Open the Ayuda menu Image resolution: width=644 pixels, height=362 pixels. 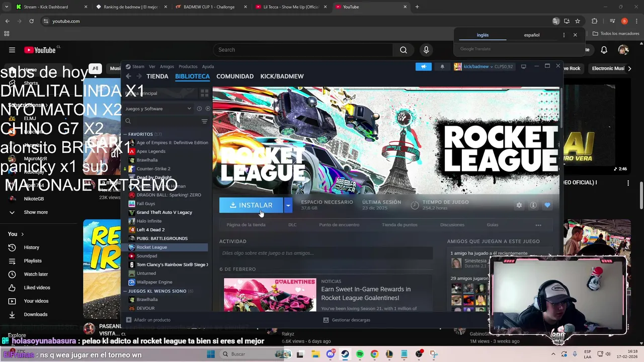point(208,66)
